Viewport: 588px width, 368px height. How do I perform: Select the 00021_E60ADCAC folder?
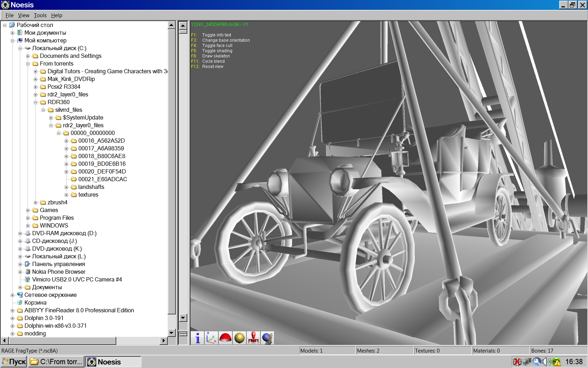(x=102, y=179)
